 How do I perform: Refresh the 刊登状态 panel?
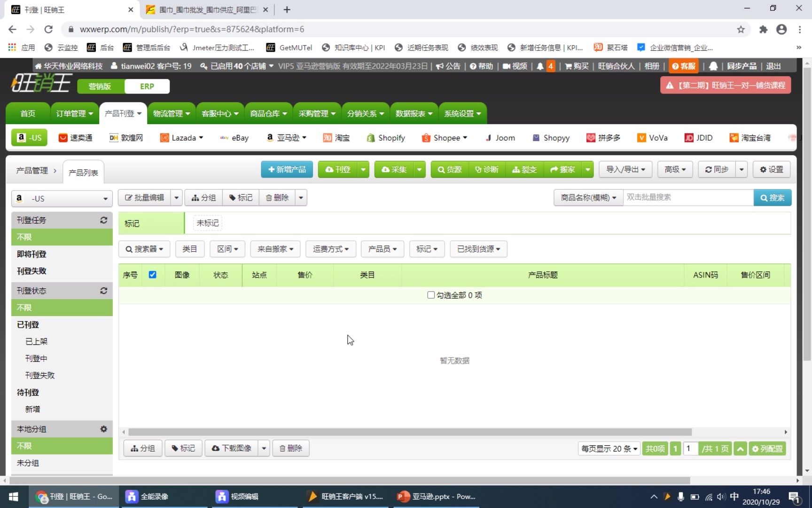(x=103, y=291)
